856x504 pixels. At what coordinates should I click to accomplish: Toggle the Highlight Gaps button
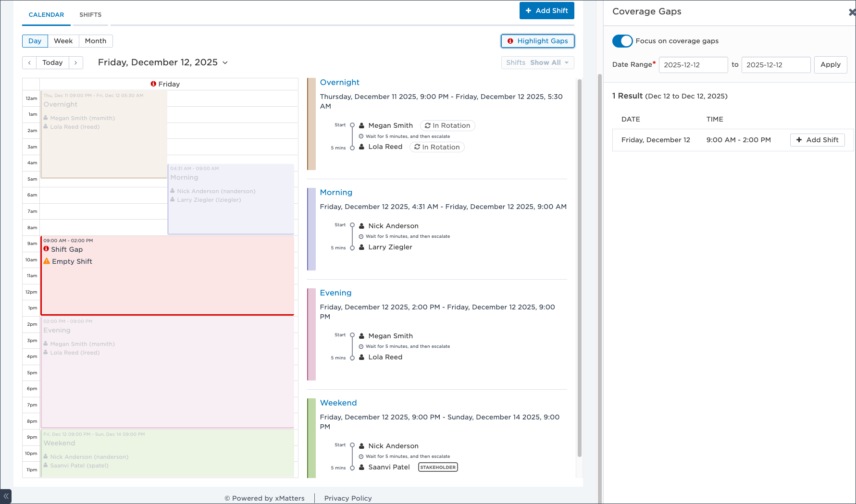tap(537, 41)
